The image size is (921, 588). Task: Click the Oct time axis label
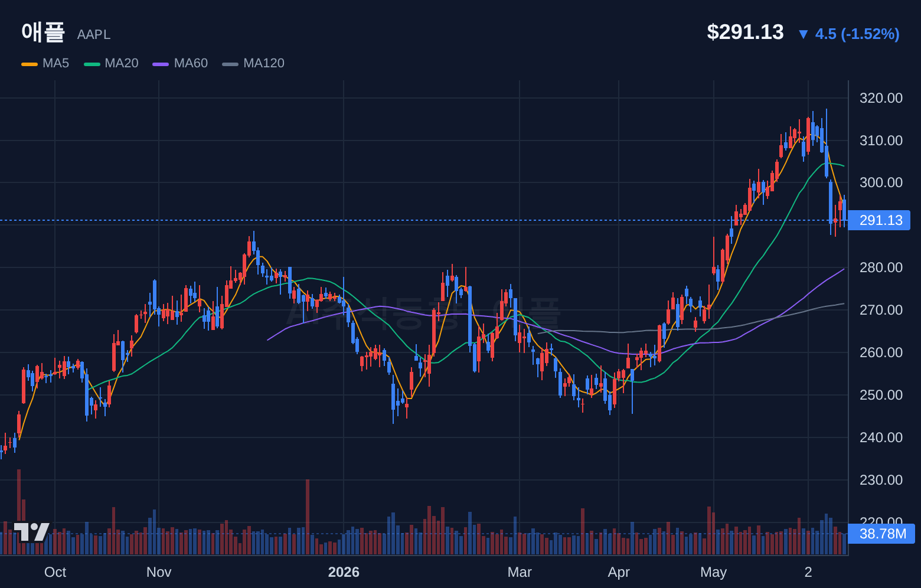click(x=55, y=572)
